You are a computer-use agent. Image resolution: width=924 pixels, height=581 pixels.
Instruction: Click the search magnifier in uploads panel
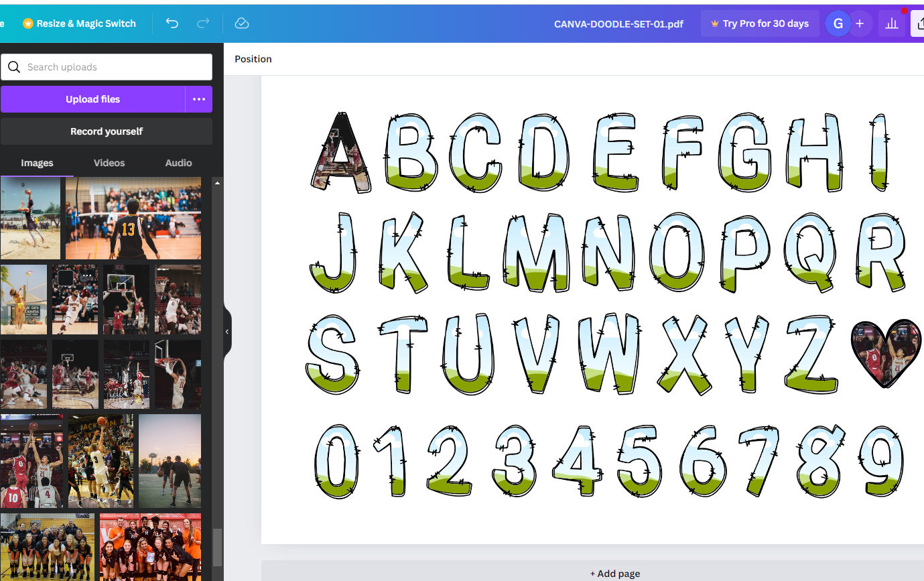(14, 66)
